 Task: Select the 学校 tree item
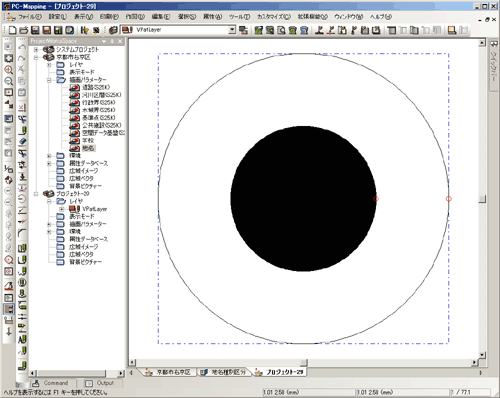[88, 141]
